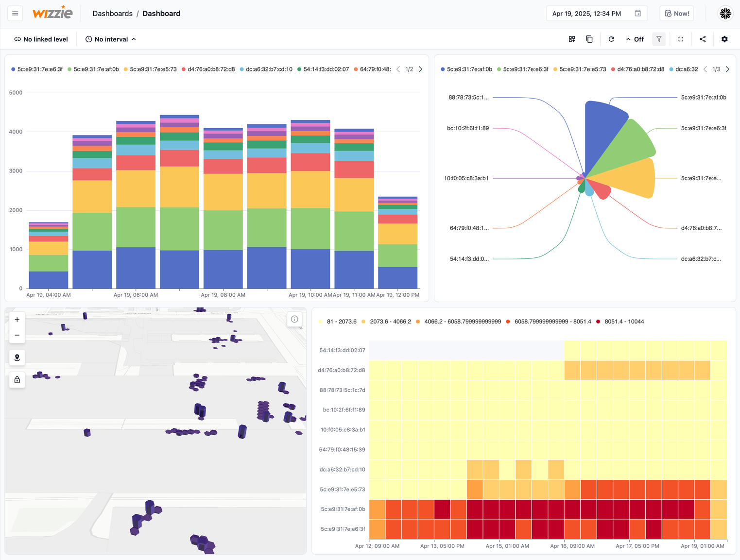Click the duplicate dashboard copy icon
This screenshot has height=560, width=740.
click(x=589, y=39)
